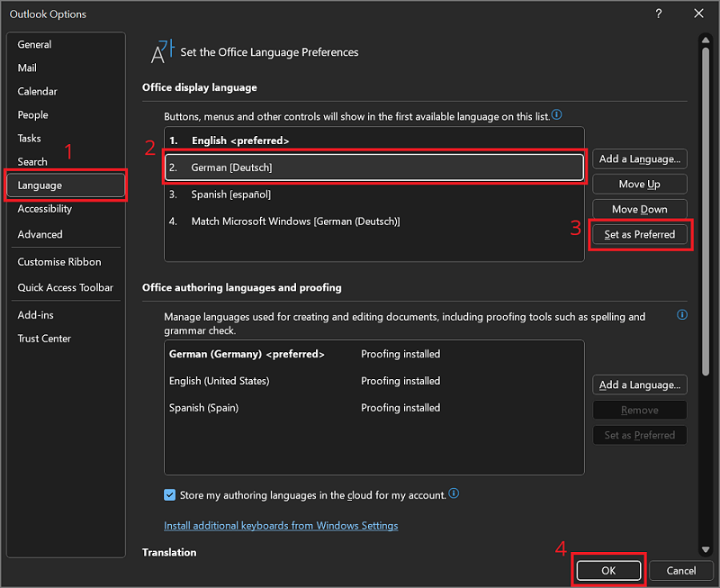The height and width of the screenshot is (588, 720).
Task: Open Advanced options
Action: (x=66, y=234)
